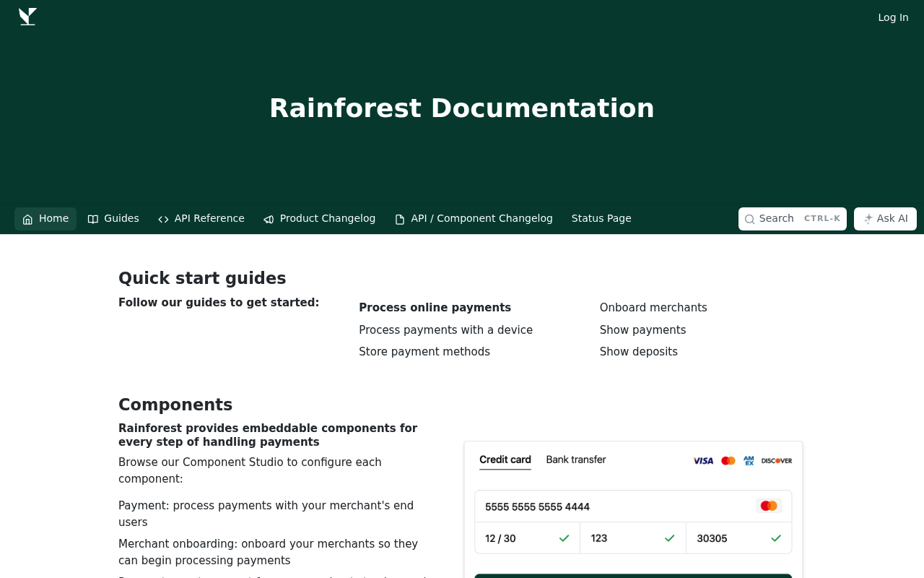Click the API Reference code brackets icon

tap(163, 219)
